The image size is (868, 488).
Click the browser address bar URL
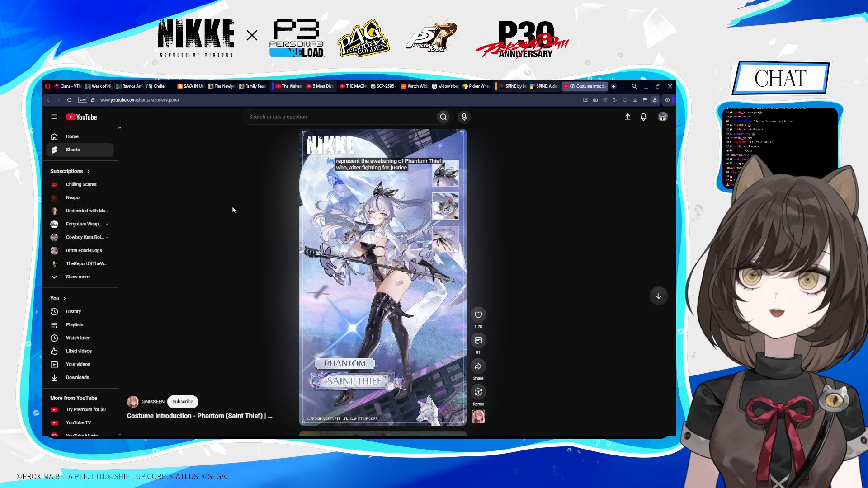139,100
